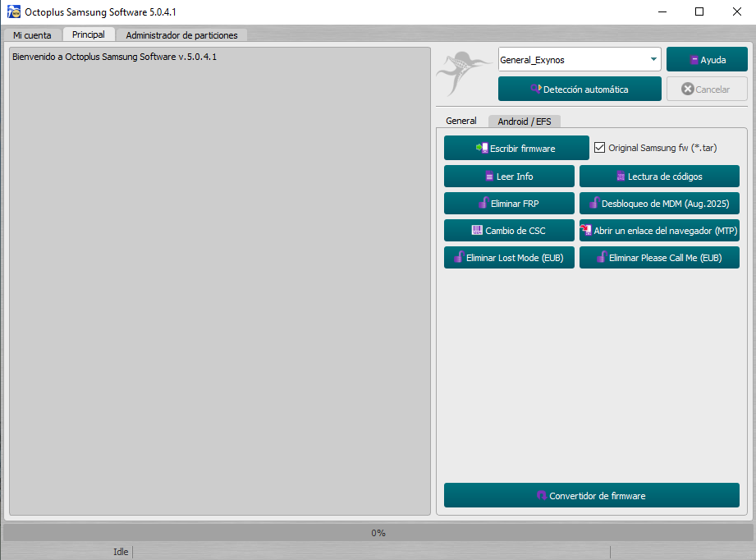The height and width of the screenshot is (560, 756).
Task: Click the Leer Info icon
Action: 488,177
